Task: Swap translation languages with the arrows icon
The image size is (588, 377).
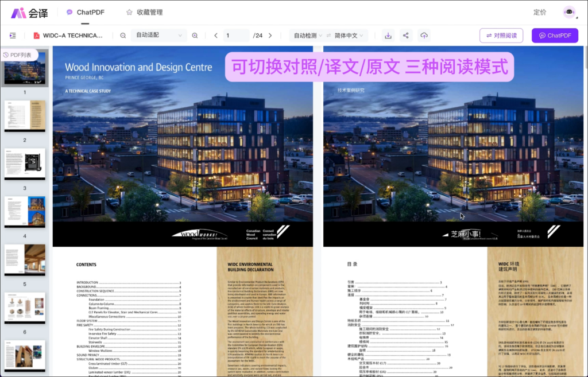Action: tap(327, 35)
